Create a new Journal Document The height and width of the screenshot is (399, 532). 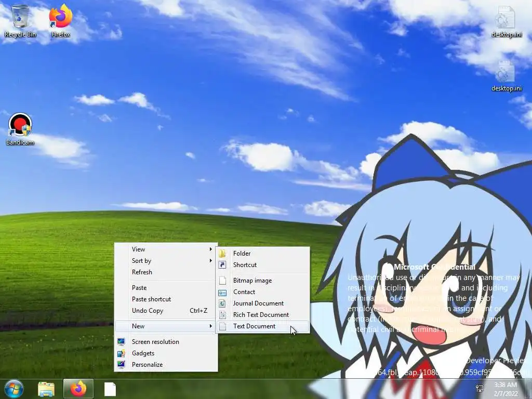pyautogui.click(x=263, y=303)
